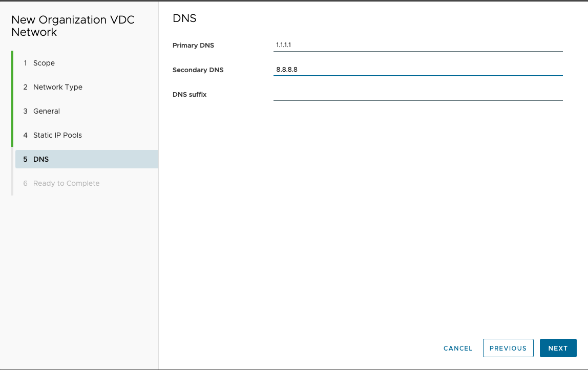The width and height of the screenshot is (588, 370).
Task: Focus the Primary DNS input field
Action: tap(418, 45)
